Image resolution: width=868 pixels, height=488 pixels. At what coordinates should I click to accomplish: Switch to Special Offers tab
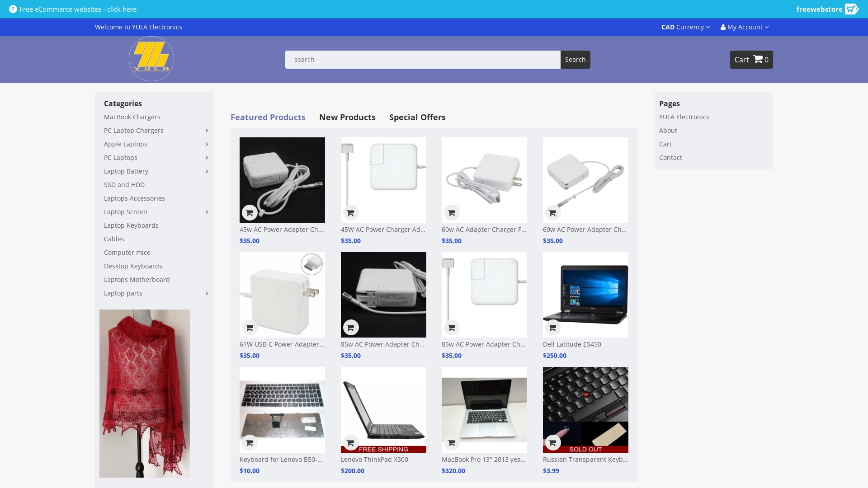pos(417,117)
